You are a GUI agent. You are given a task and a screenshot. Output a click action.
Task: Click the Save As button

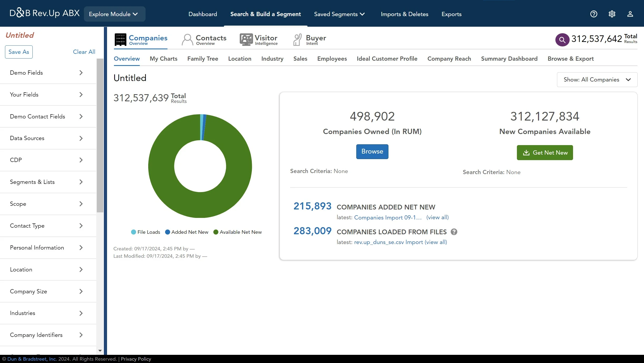[19, 52]
